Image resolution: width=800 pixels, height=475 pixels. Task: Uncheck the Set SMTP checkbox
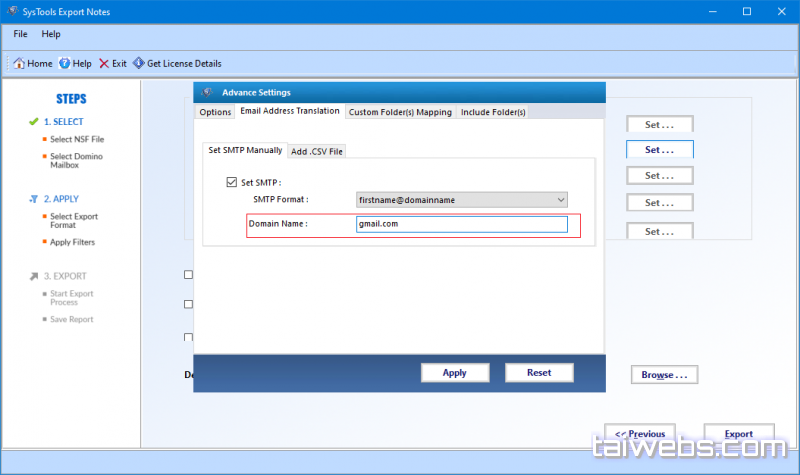coord(232,183)
